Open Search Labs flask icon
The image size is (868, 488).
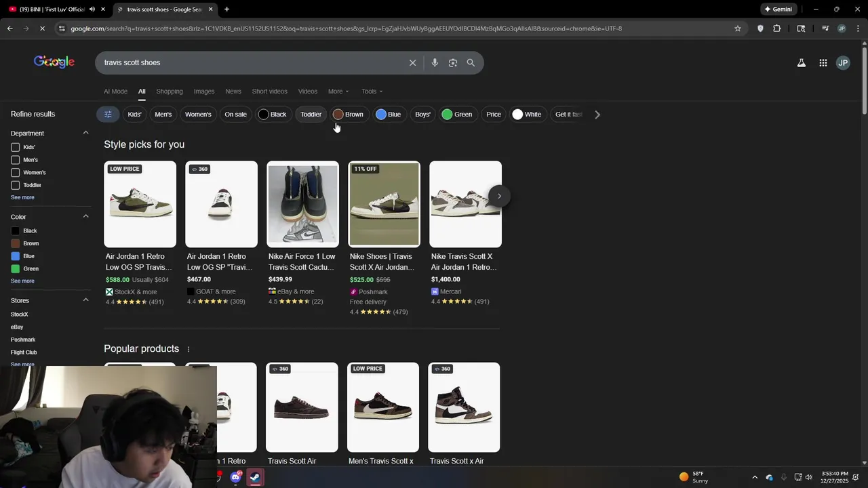click(801, 62)
